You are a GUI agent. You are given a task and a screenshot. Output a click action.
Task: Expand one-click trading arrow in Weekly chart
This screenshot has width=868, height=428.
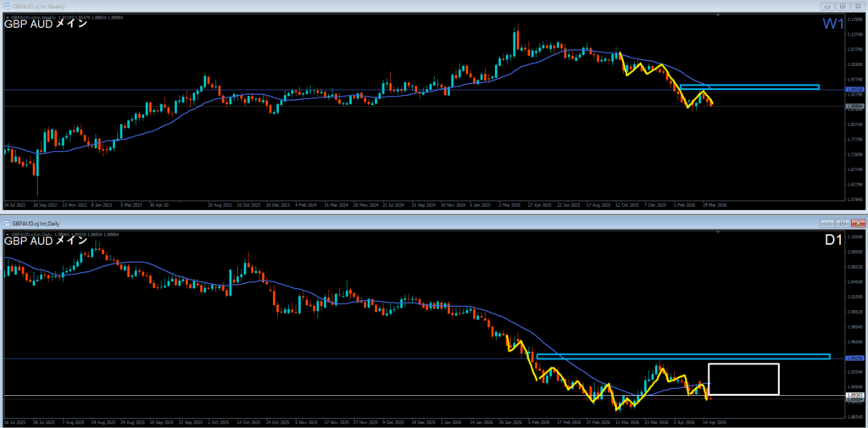(x=6, y=18)
